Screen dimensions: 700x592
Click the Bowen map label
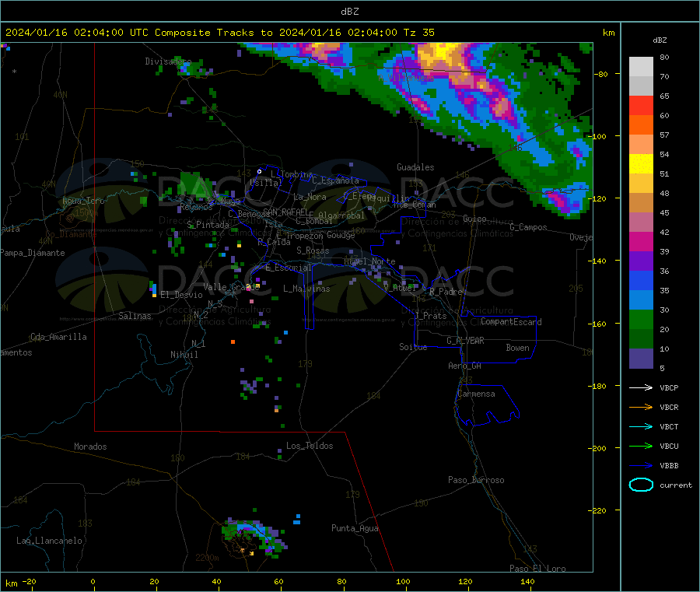pyautogui.click(x=517, y=348)
